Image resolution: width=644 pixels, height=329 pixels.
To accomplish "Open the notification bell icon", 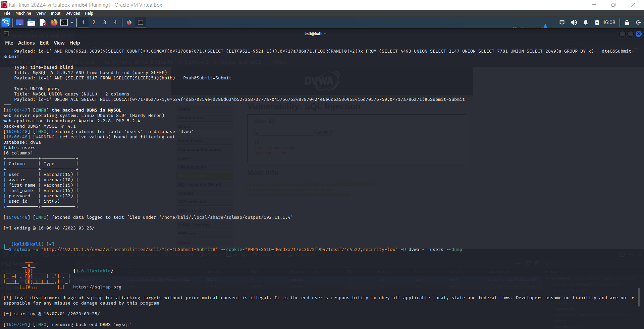I will tap(586, 22).
